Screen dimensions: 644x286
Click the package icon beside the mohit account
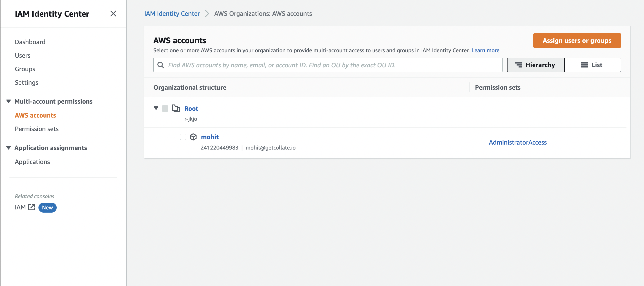coord(194,137)
